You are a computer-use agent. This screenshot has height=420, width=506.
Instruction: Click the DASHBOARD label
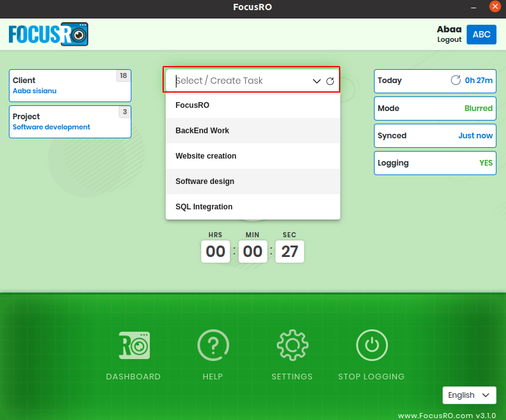coord(133,376)
